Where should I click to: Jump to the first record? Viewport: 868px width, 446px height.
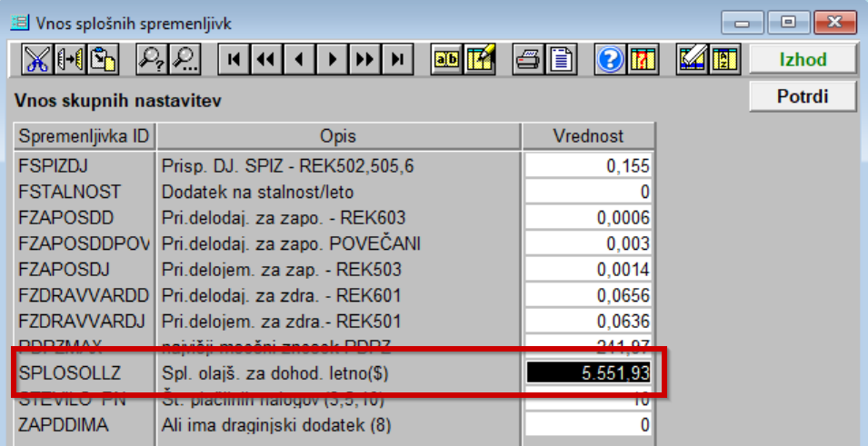234,60
